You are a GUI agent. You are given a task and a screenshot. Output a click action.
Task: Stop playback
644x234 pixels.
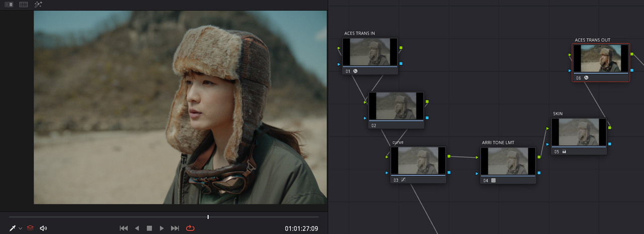[149, 228]
